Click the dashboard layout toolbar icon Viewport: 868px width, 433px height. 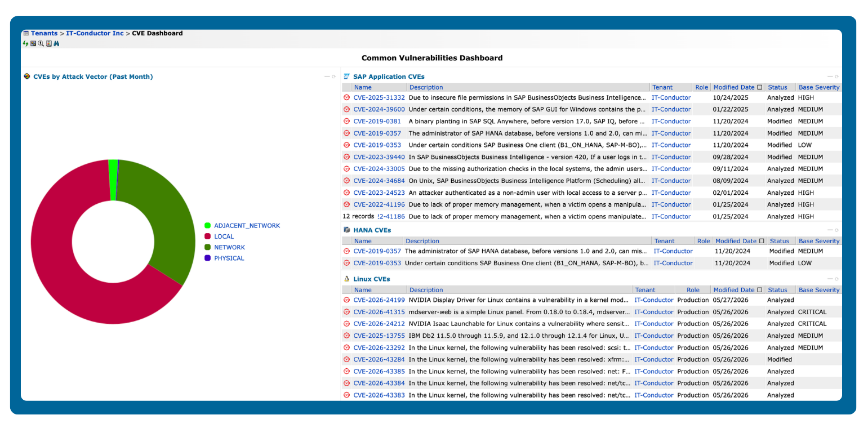click(33, 43)
